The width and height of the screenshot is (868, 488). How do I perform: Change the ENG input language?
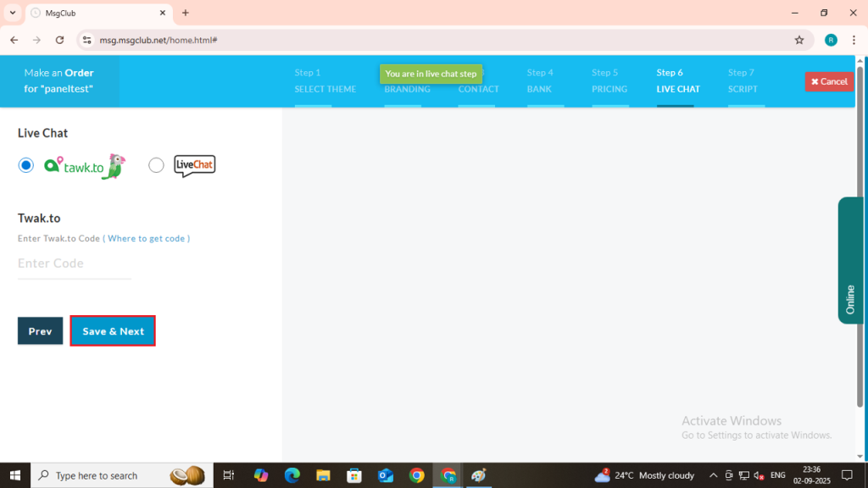point(778,475)
